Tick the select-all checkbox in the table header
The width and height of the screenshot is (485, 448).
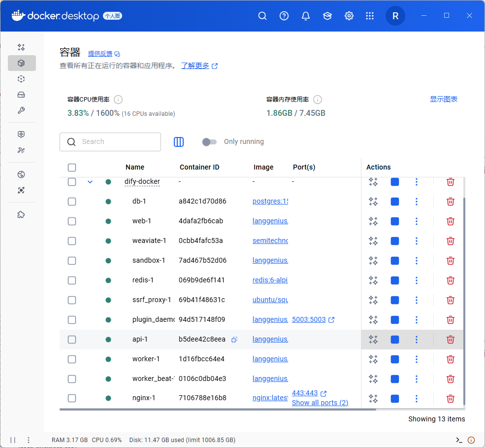[72, 168]
